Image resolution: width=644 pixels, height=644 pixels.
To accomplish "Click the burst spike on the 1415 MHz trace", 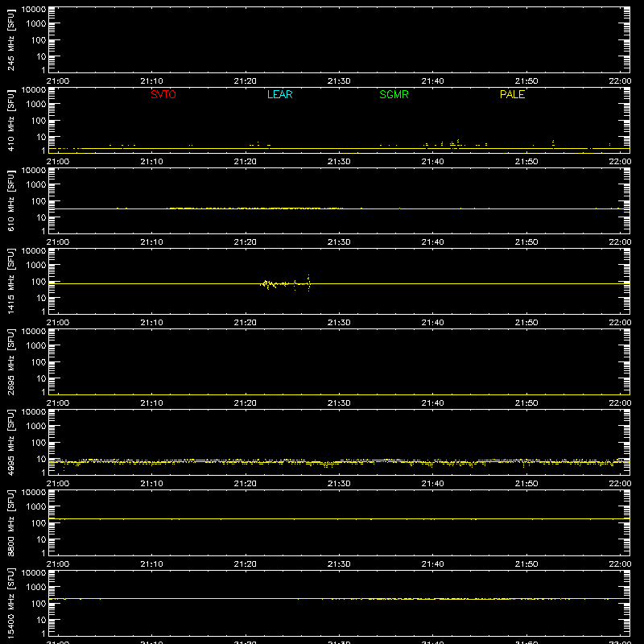I will pyautogui.click(x=308, y=283).
